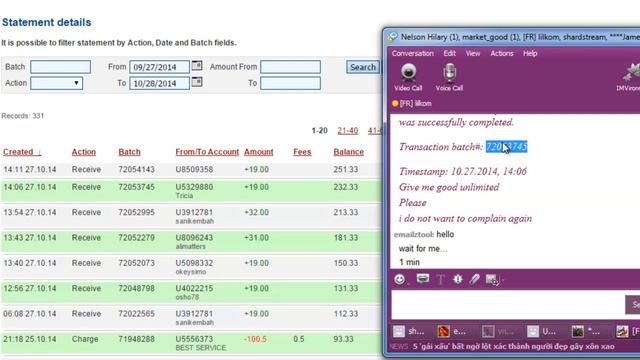Sort by Amount column header

click(259, 152)
